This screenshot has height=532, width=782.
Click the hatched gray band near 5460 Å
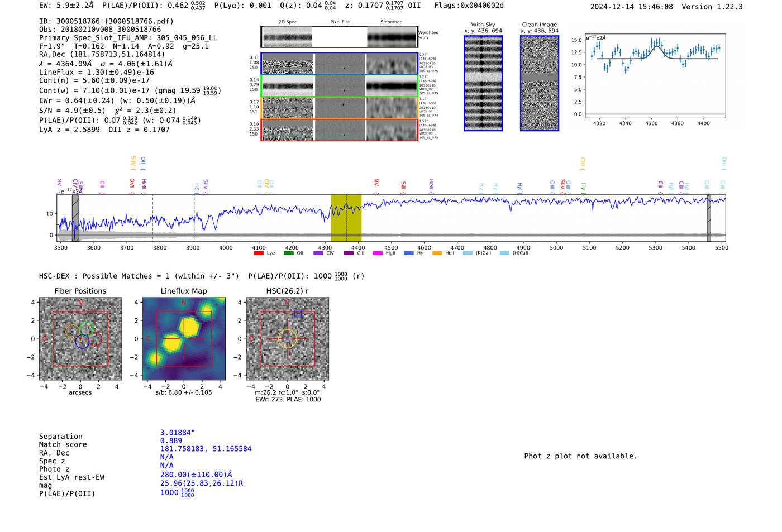click(709, 218)
